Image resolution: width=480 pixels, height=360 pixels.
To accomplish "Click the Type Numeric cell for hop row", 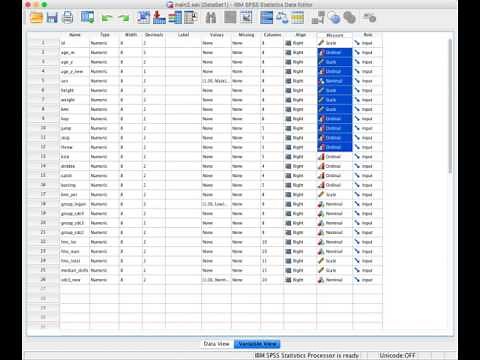I will point(104,119).
